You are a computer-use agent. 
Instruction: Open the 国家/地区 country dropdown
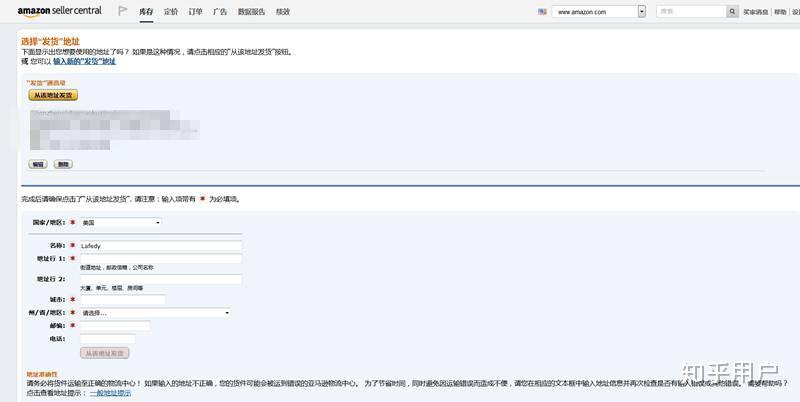point(120,223)
